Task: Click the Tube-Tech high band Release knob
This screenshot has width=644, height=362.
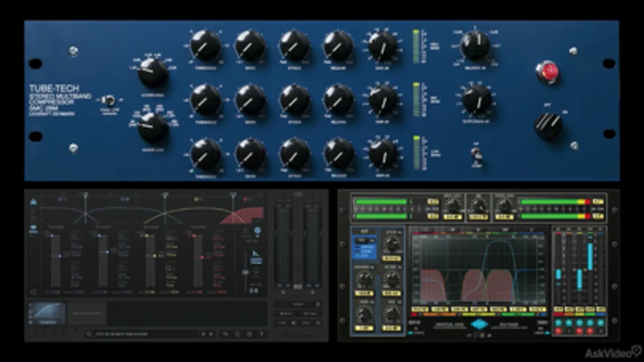Action: [x=339, y=46]
